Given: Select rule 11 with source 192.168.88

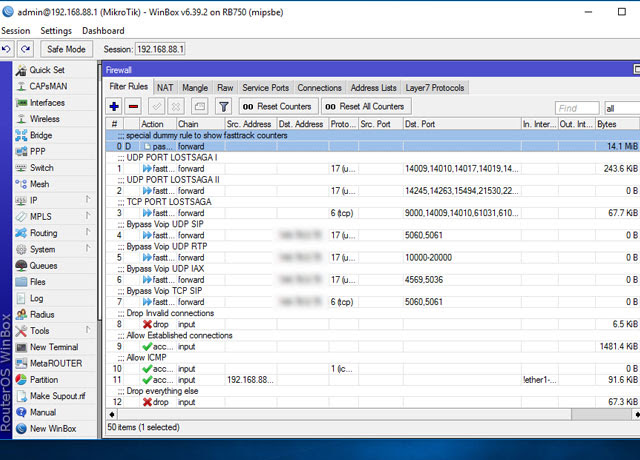Looking at the screenshot, I should click(x=373, y=380).
